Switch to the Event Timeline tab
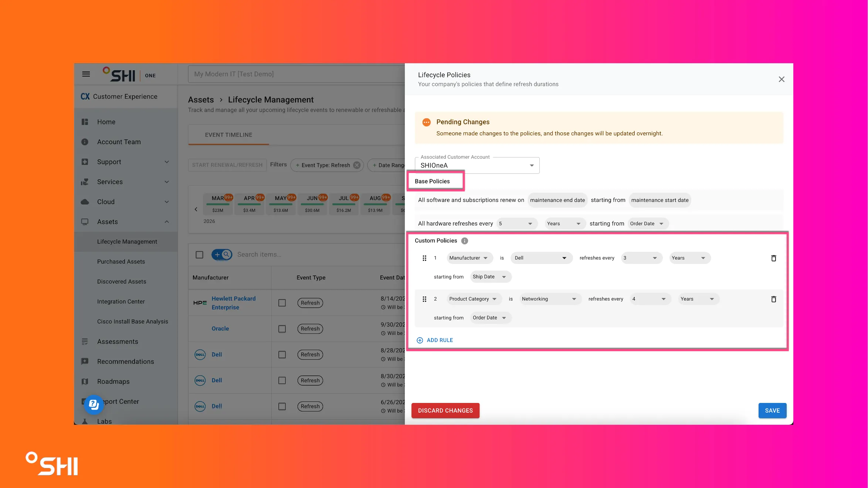868x488 pixels. 228,135
